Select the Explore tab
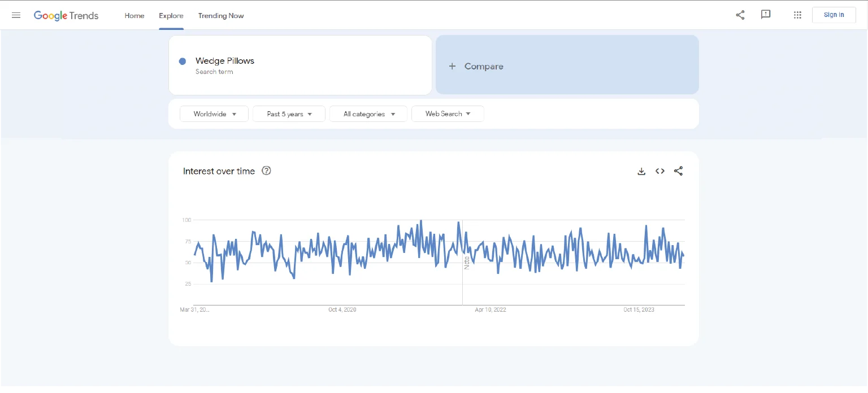The width and height of the screenshot is (868, 393). coord(171,16)
